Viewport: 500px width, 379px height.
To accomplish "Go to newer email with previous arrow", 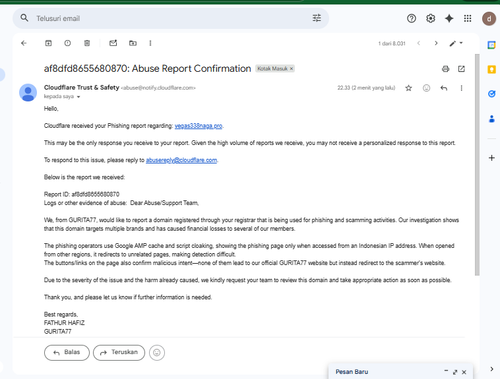I will pyautogui.click(x=419, y=43).
